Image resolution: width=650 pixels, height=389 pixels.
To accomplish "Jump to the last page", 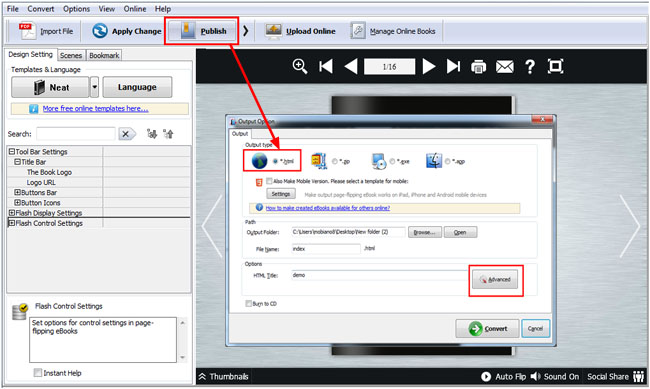I will coord(454,66).
